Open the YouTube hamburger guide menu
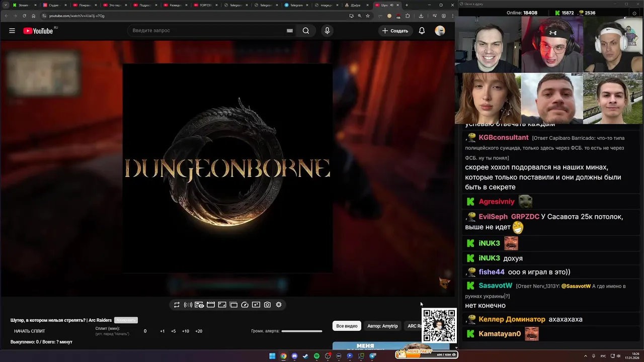 12,31
